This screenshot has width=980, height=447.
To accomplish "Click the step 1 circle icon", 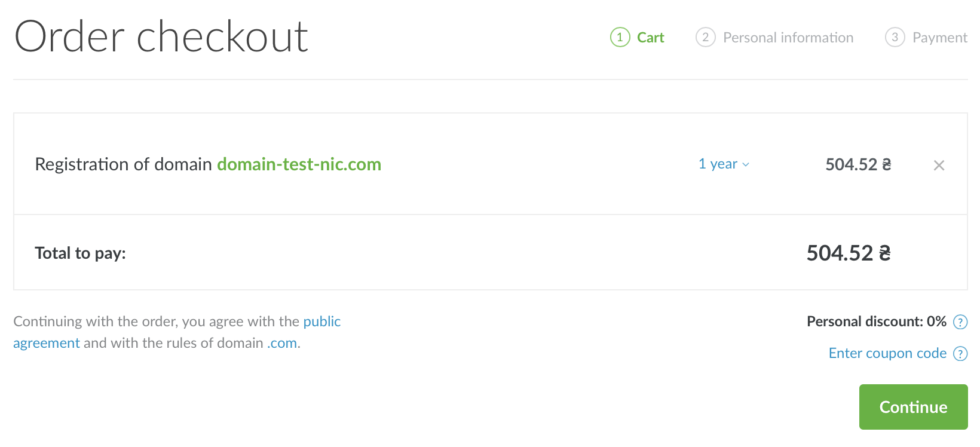I will (x=620, y=38).
